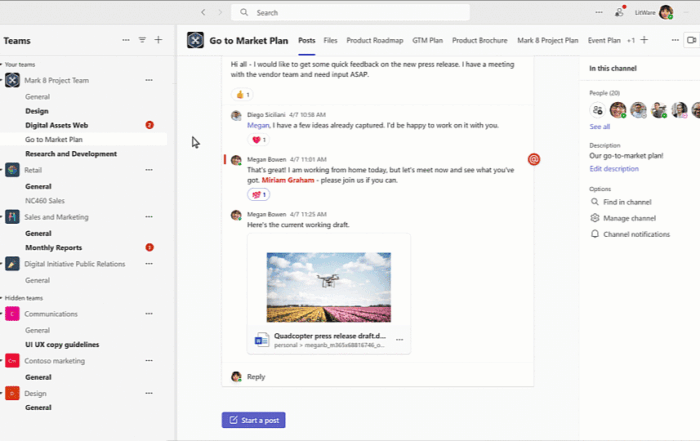The height and width of the screenshot is (441, 700).
Task: Click the Start a post button
Action: point(254,420)
